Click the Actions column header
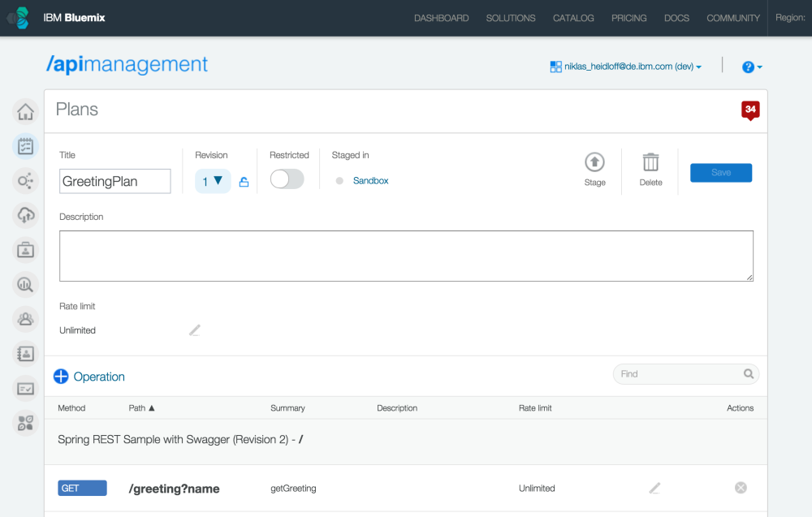Screen dimensions: 812x517 point(740,407)
